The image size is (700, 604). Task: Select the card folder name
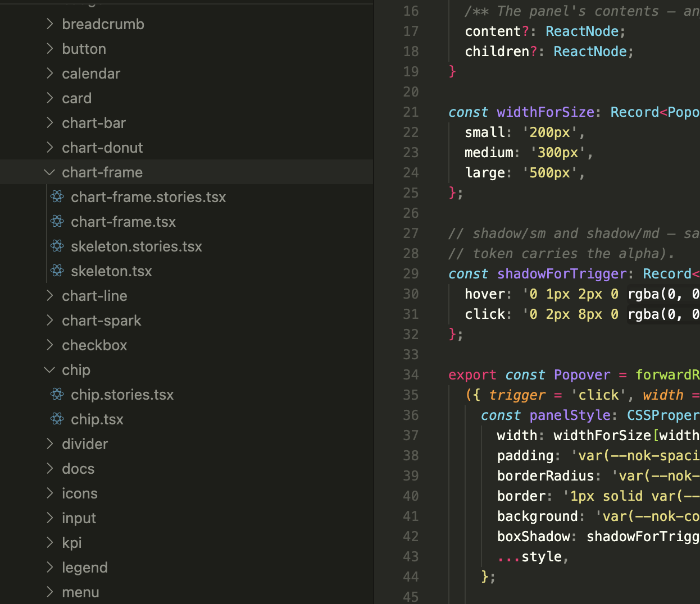[x=76, y=98]
